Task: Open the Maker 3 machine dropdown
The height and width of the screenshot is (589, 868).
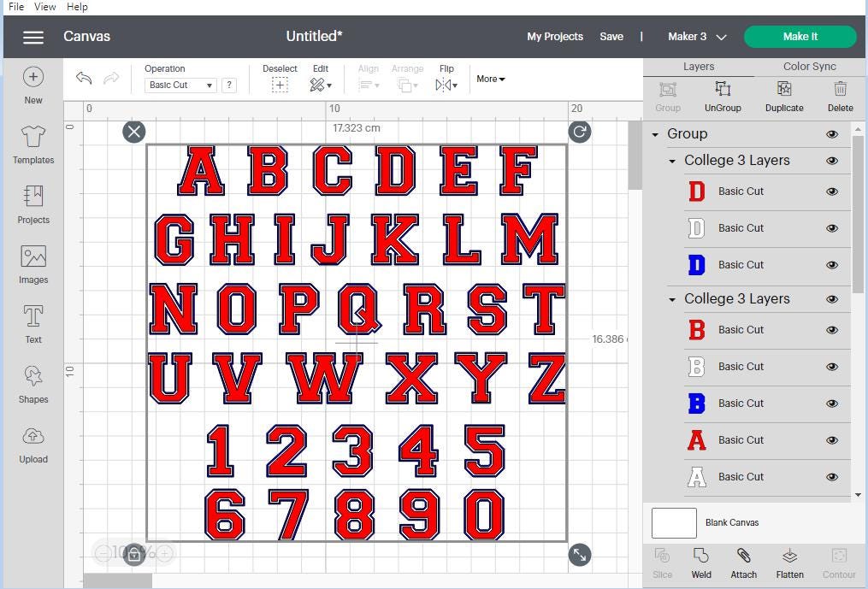Action: (x=696, y=37)
